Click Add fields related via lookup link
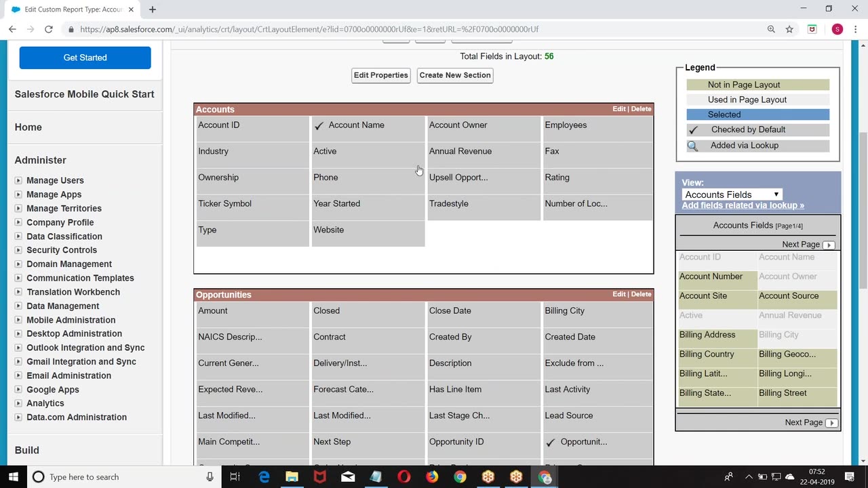Viewport: 868px width, 488px height. coord(743,205)
